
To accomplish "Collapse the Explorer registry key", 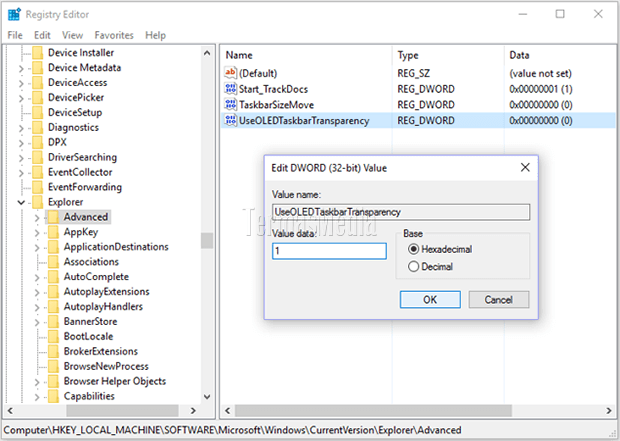I will 21,203.
